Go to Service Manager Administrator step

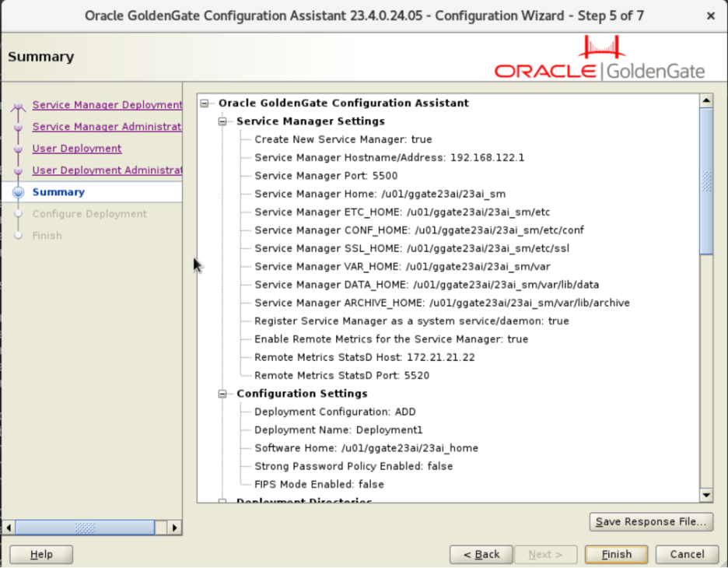[107, 127]
